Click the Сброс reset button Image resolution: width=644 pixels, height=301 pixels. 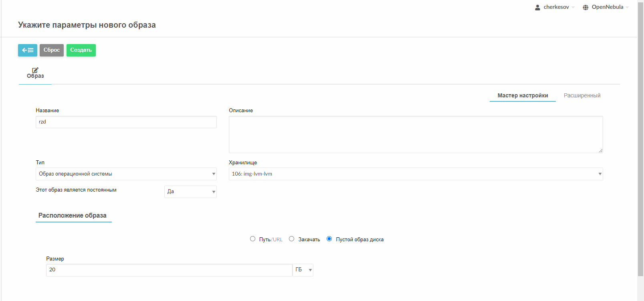(x=51, y=50)
